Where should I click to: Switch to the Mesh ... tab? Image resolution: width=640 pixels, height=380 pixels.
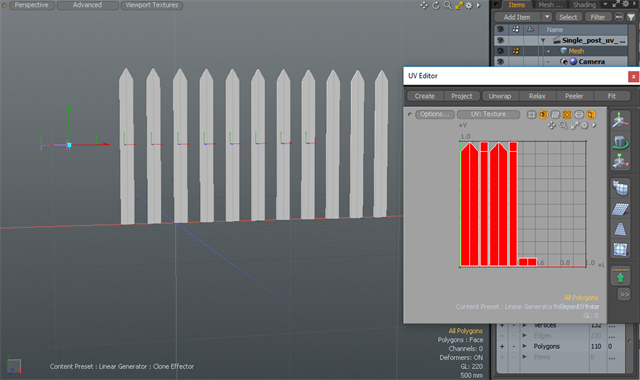(550, 5)
